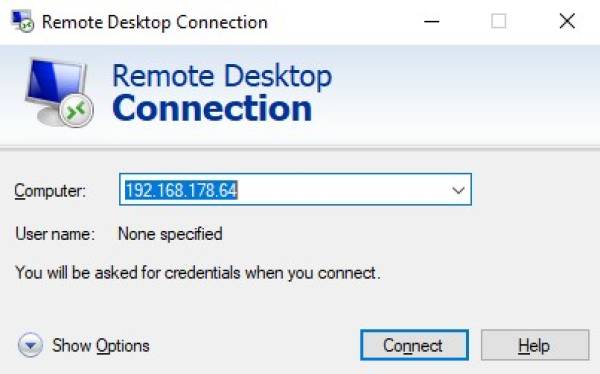Click the Connect button
This screenshot has height=374, width=600.
click(x=414, y=345)
